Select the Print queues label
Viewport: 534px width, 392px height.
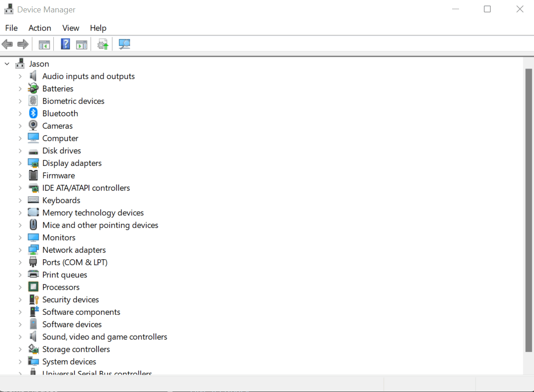pos(64,275)
